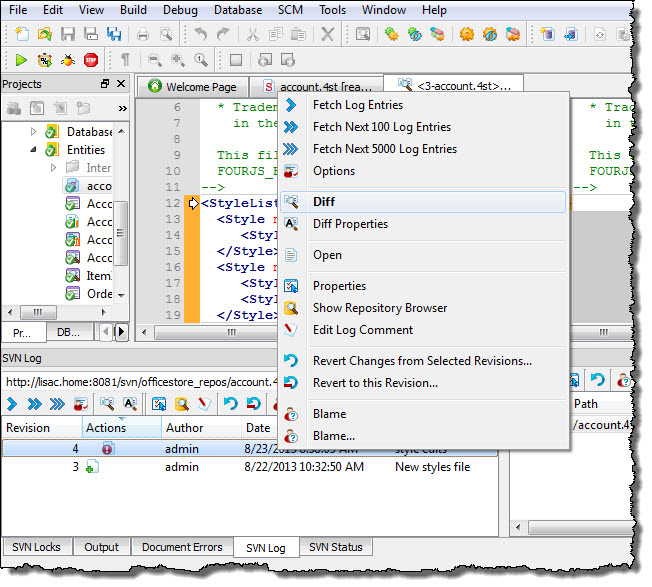Print the document with the printer icon
Screen dimensions: 652x587
(x=143, y=35)
